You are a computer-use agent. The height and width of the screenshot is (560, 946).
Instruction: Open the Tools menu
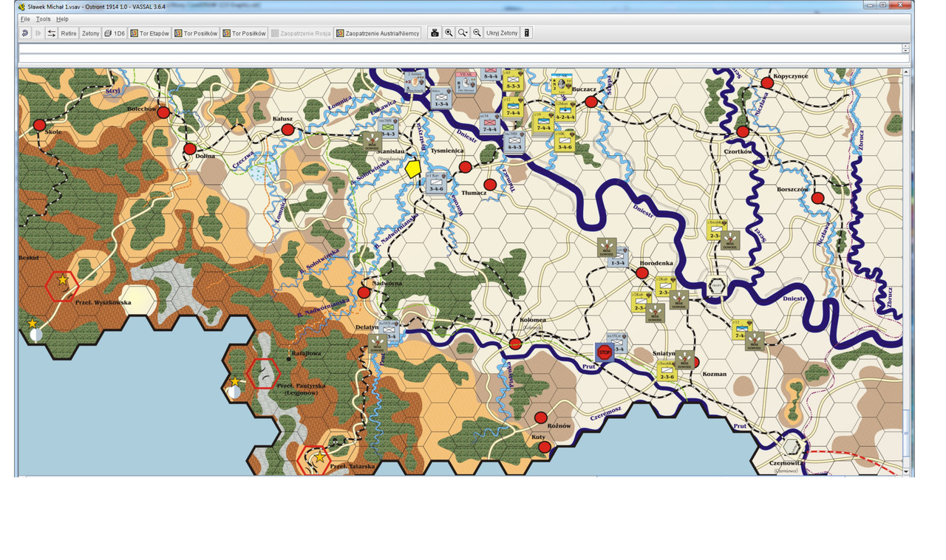click(44, 19)
